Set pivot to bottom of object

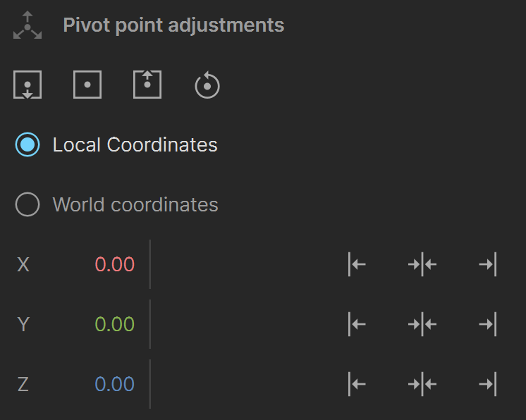[x=27, y=85]
